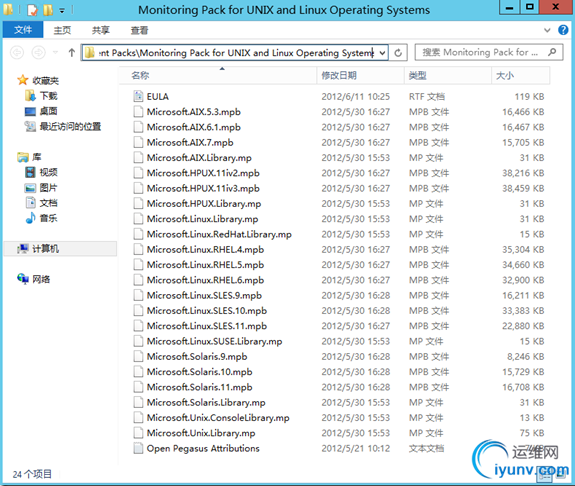
Task: Select Microsoft.HPUX.Library.mp file icon
Action: pyautogui.click(x=138, y=204)
